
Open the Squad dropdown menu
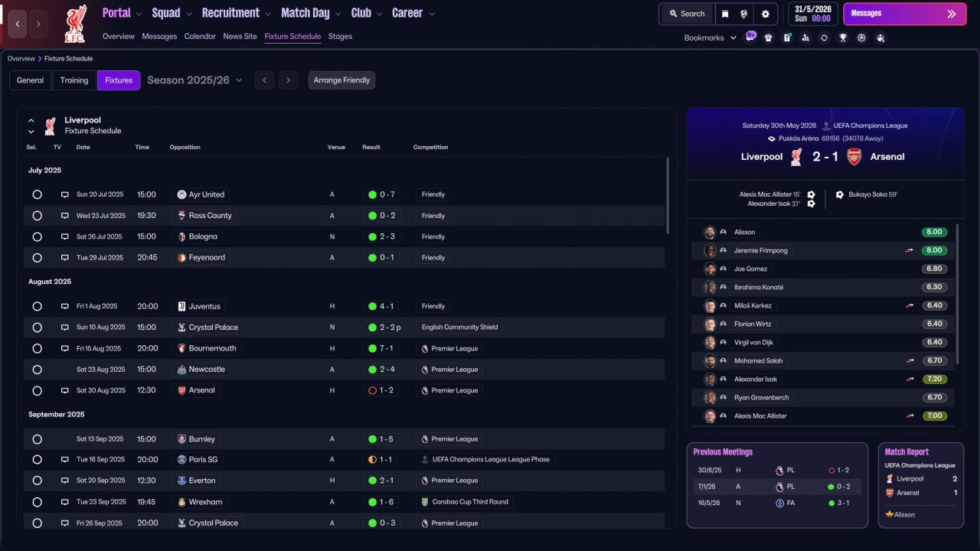coord(171,13)
